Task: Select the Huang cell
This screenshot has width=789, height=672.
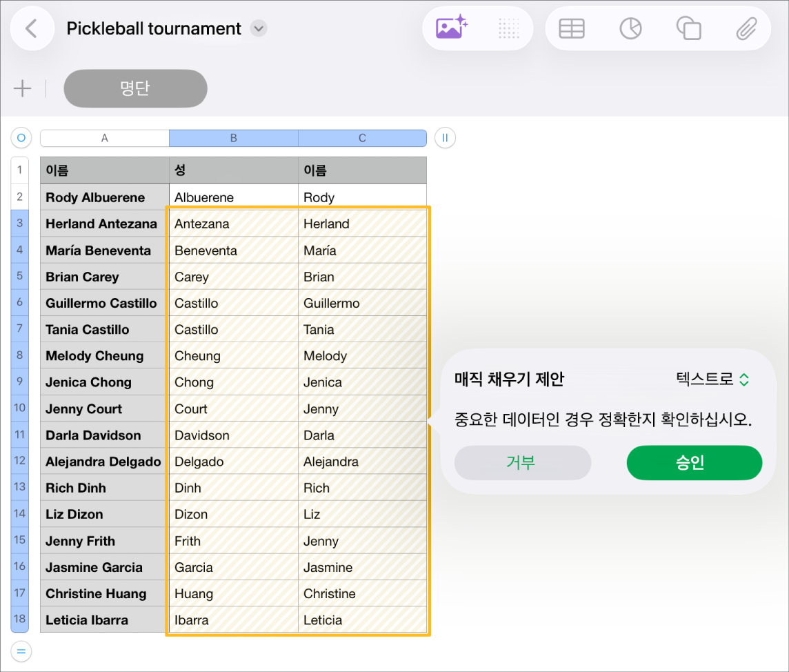Action: (234, 593)
